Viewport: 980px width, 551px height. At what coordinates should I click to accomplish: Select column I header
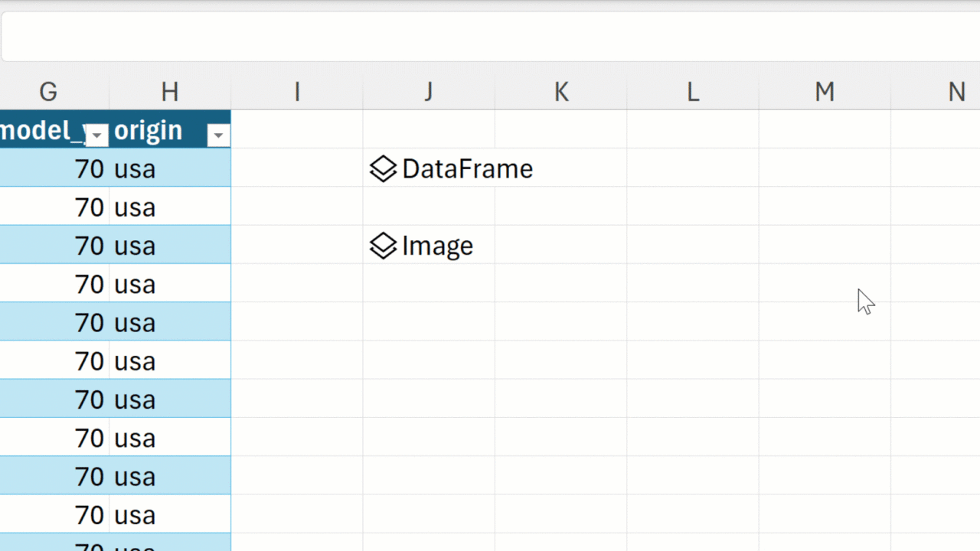tap(297, 92)
